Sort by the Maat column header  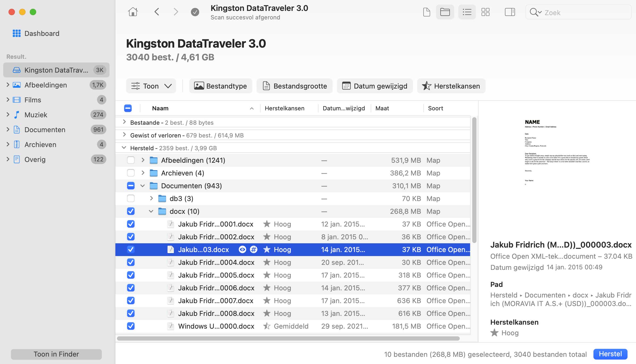[x=397, y=108]
